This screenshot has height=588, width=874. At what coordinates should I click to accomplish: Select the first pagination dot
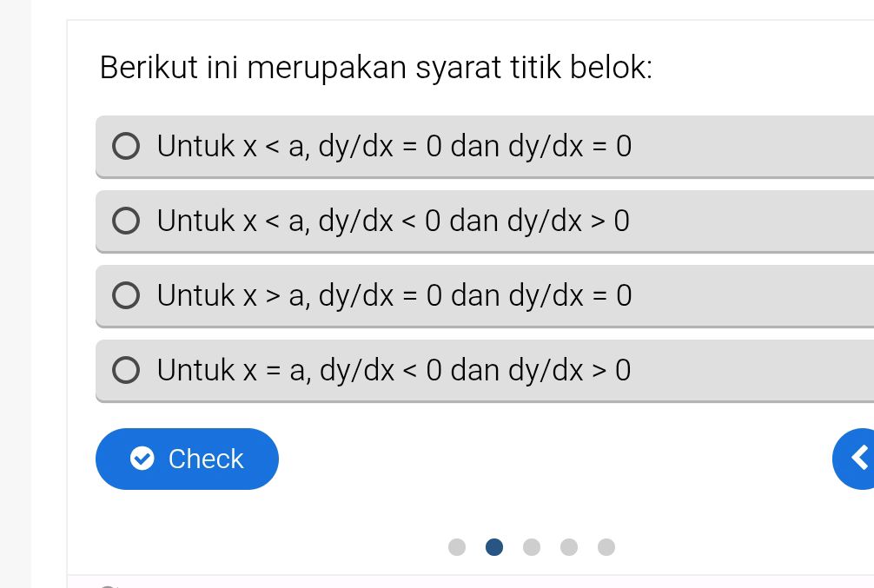pos(457,547)
